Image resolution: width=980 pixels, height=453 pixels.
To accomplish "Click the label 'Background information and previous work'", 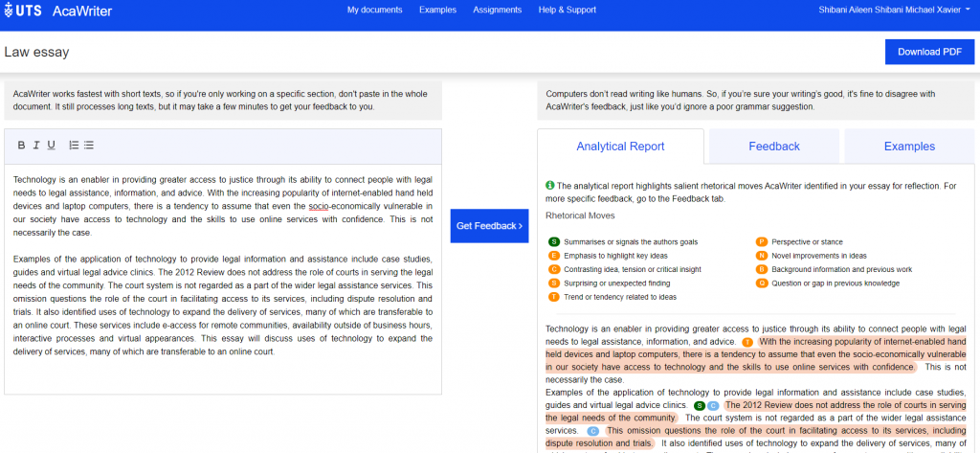I will (x=842, y=269).
